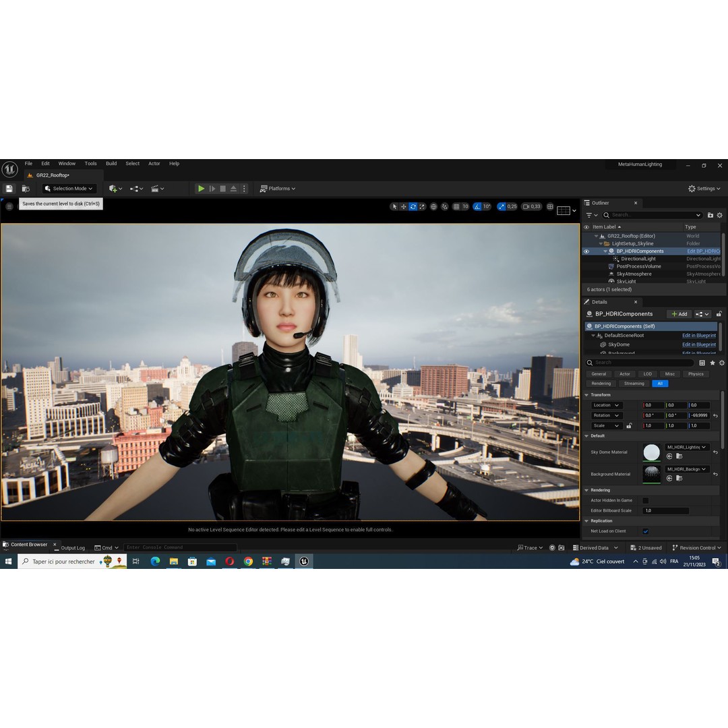728x728 pixels.
Task: Open the Actor menu
Action: [x=154, y=163]
